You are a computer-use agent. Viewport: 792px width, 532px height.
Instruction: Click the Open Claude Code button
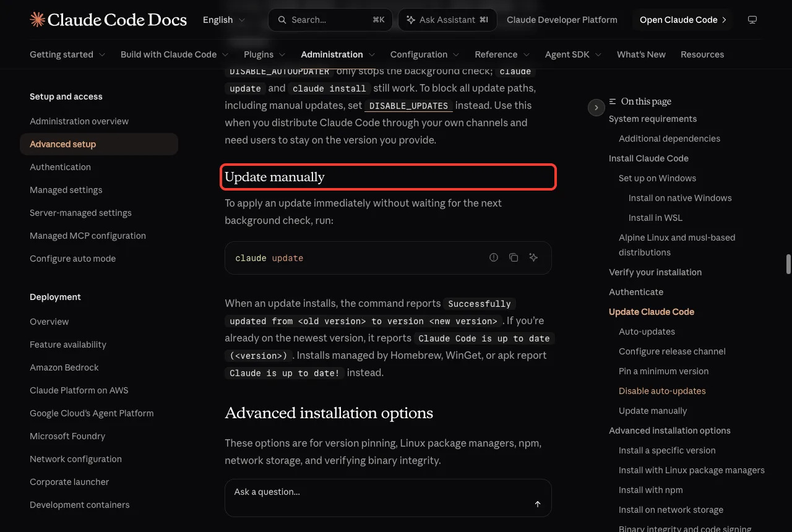(683, 20)
